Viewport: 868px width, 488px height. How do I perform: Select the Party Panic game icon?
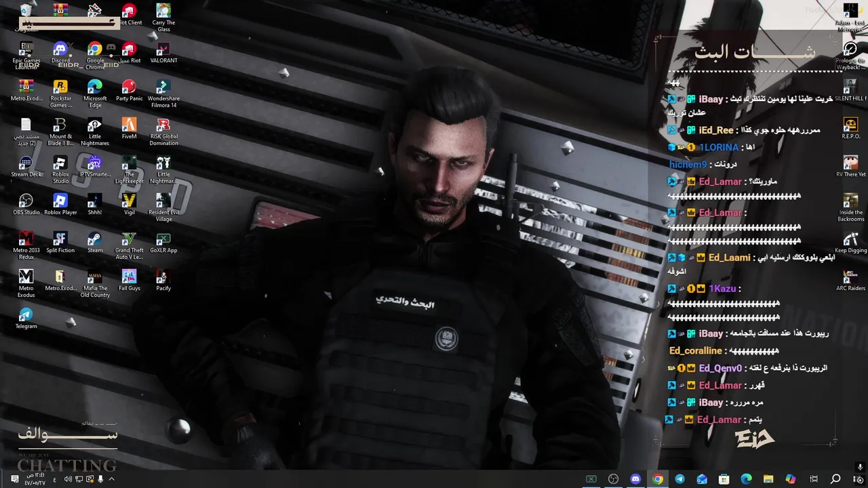click(129, 91)
